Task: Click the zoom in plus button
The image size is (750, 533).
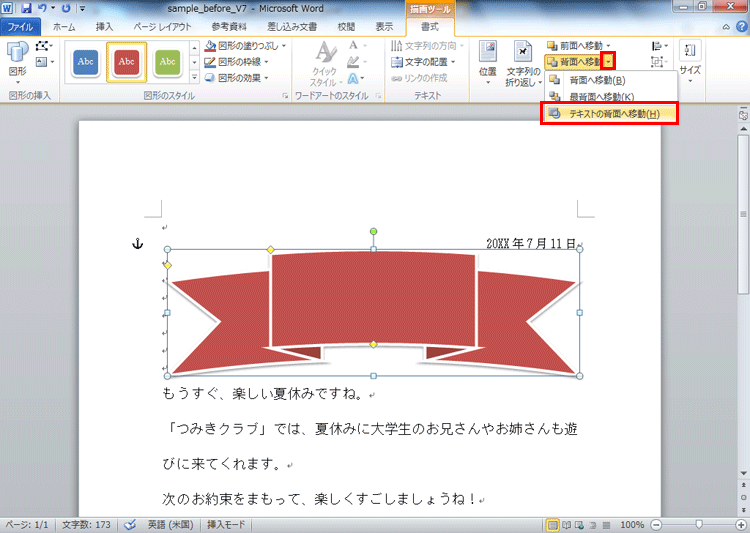Action: (x=741, y=525)
